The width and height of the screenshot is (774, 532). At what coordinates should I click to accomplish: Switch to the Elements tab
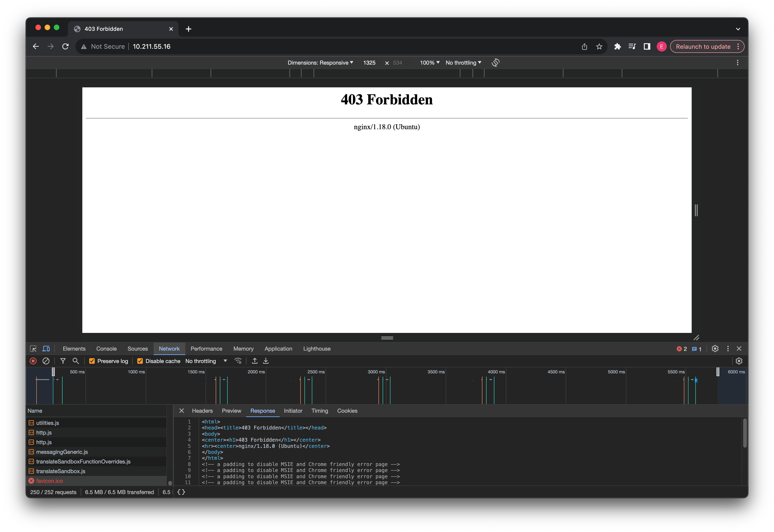click(74, 349)
